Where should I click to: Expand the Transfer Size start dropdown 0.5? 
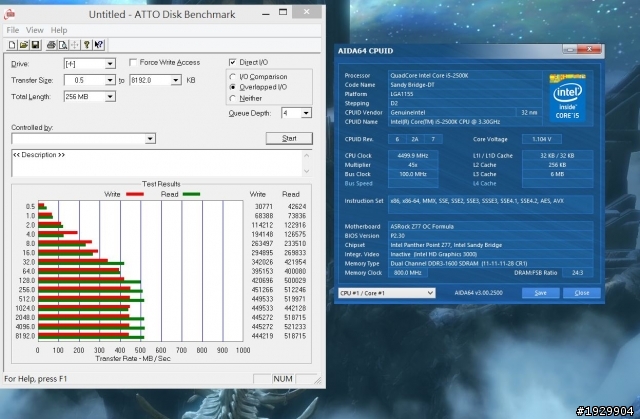110,80
